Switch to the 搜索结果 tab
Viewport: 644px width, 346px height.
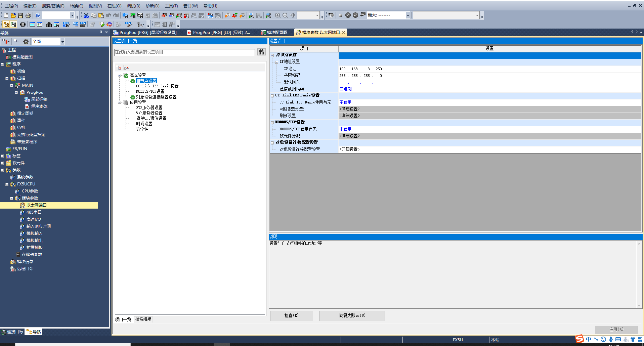click(x=143, y=319)
